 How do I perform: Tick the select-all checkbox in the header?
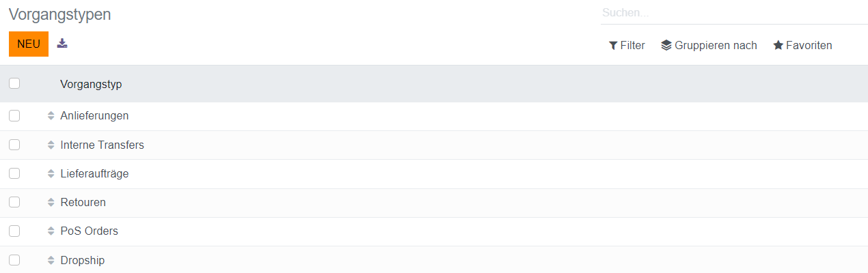(x=14, y=83)
